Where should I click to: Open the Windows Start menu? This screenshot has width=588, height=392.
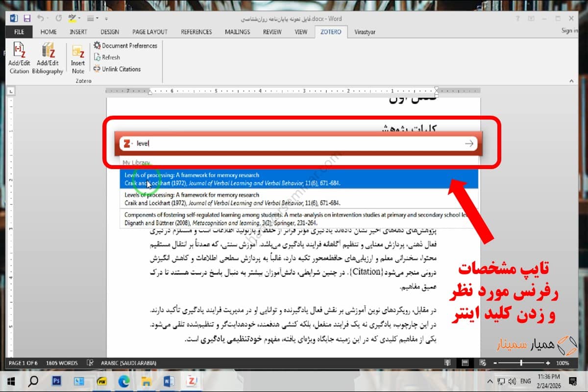(x=11, y=381)
